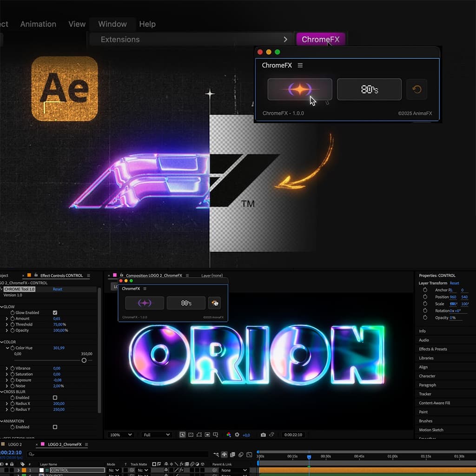Take a snapshot with the camera icon
The width and height of the screenshot is (476, 476).
pyautogui.click(x=263, y=435)
